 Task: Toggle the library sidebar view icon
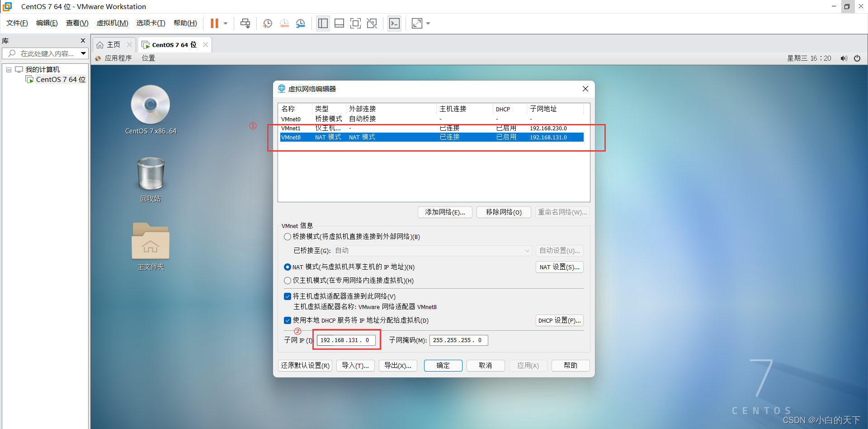click(x=323, y=23)
